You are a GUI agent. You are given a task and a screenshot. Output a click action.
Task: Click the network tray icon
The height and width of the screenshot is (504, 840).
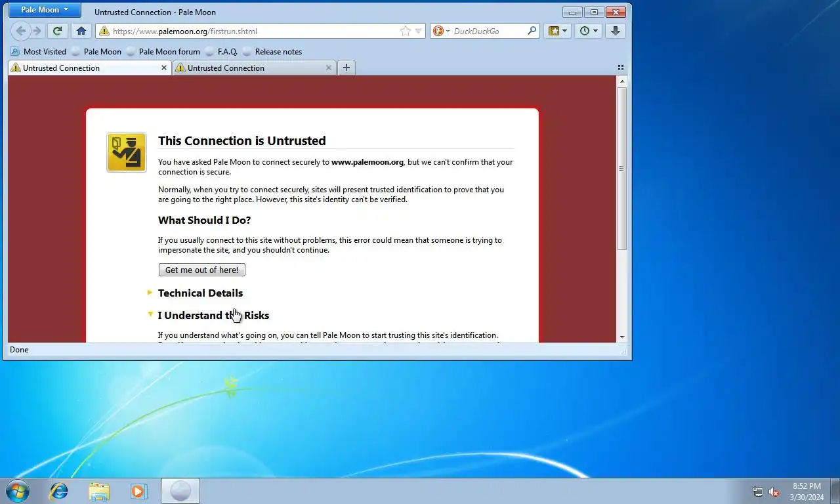(758, 492)
